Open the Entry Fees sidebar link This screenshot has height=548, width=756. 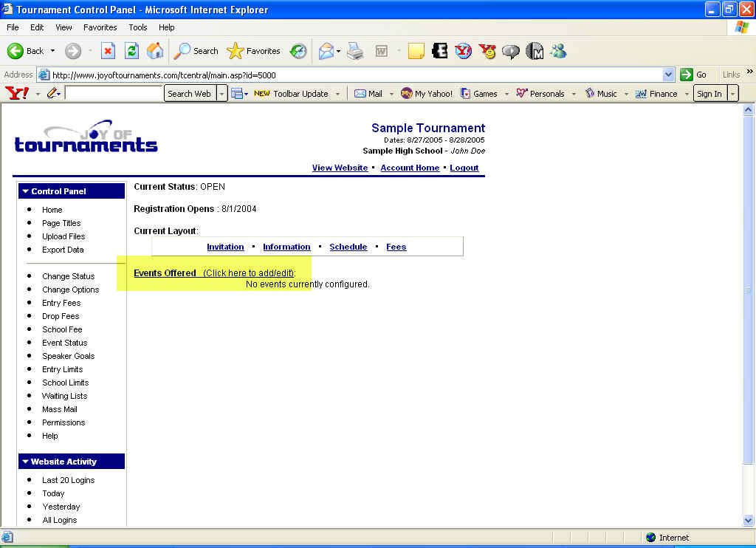61,303
